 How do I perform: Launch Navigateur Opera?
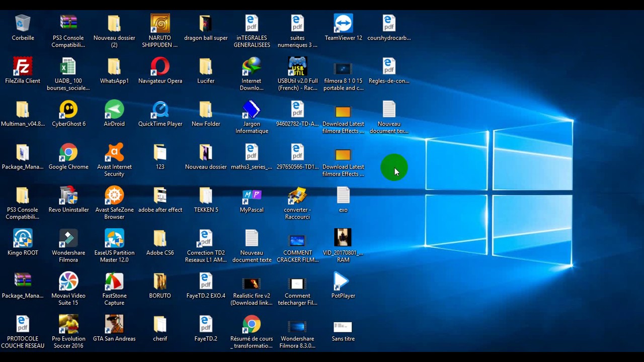point(160,66)
